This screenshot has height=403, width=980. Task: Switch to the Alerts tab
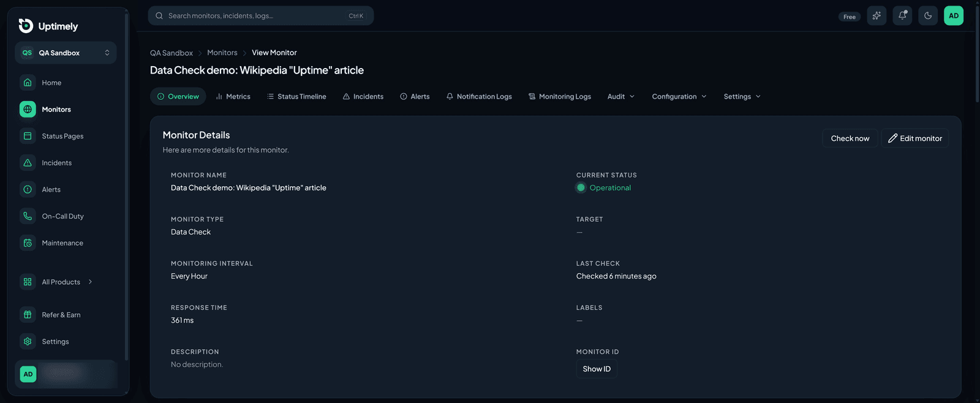click(415, 97)
